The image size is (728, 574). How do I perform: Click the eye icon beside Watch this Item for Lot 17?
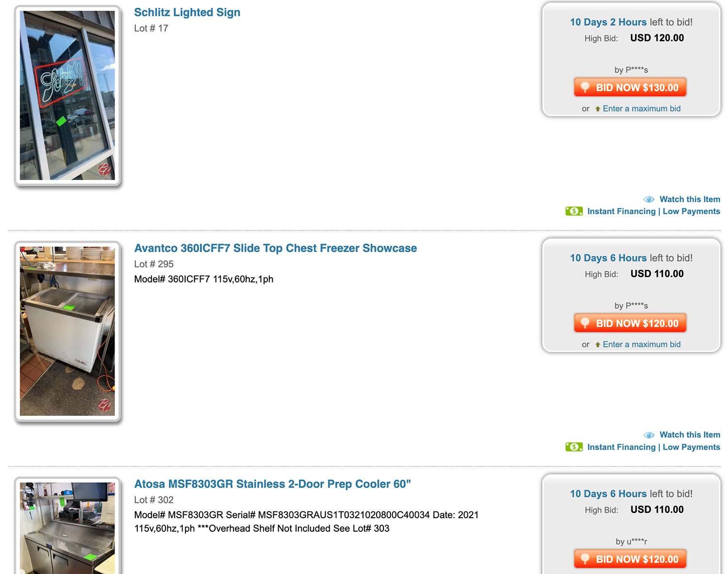[x=649, y=199]
